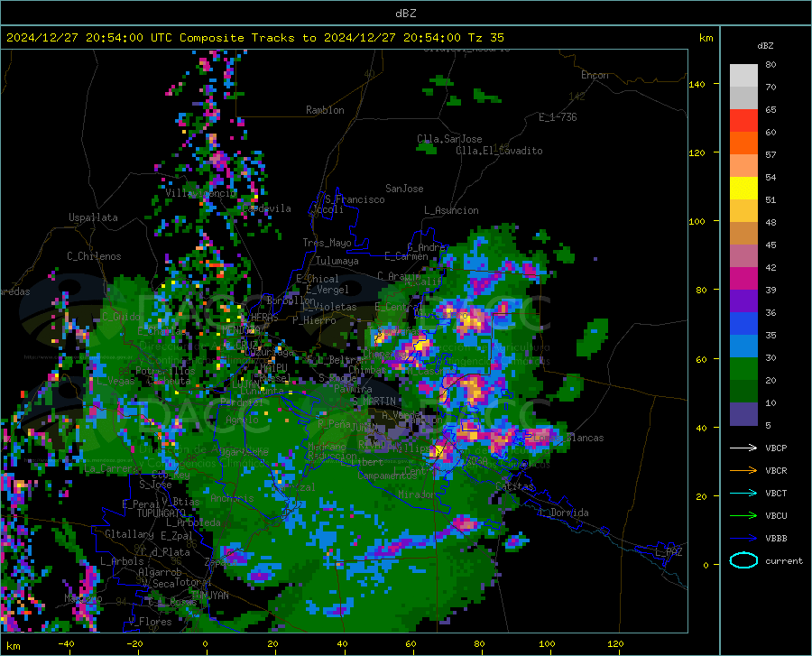Image resolution: width=812 pixels, height=656 pixels.
Task: Click the S_Francisco map label
Action: point(355,199)
